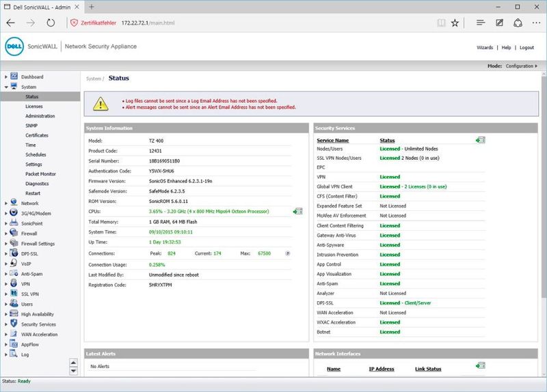Image resolution: width=547 pixels, height=392 pixels.
Task: Open Certificates under System
Action: click(x=37, y=135)
